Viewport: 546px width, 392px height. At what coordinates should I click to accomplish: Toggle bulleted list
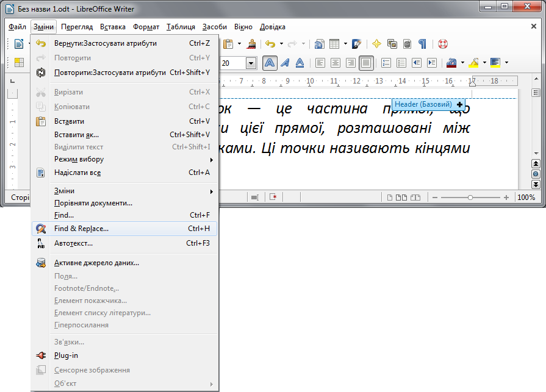click(401, 63)
